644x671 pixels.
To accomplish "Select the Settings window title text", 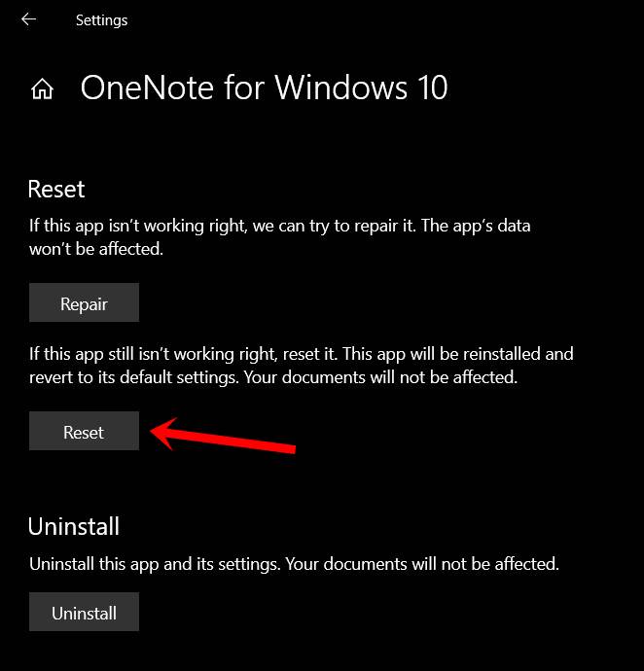I will [x=101, y=20].
